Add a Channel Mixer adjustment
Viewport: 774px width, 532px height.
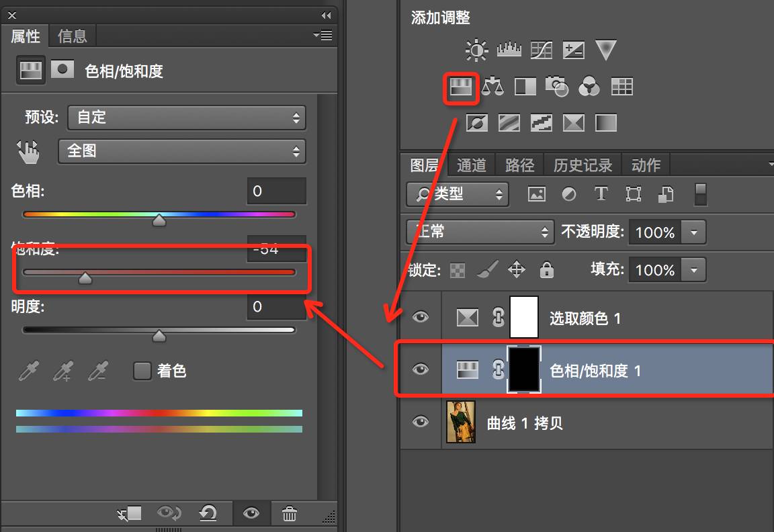pyautogui.click(x=589, y=87)
